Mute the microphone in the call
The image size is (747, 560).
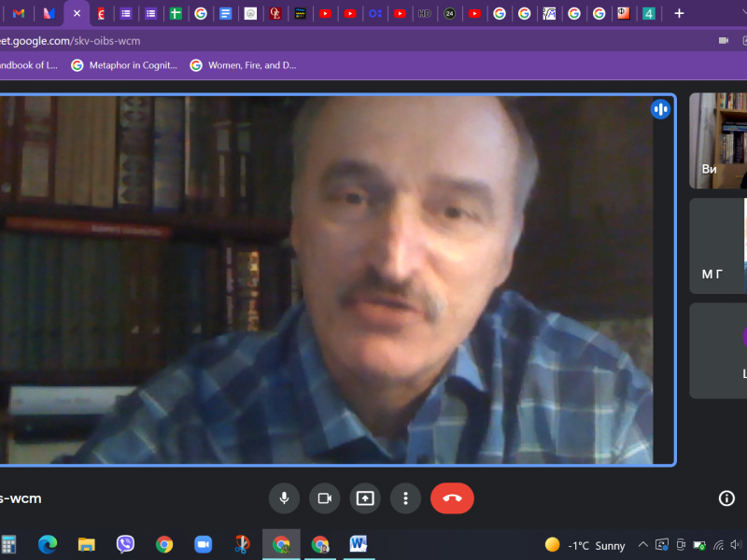(x=284, y=498)
